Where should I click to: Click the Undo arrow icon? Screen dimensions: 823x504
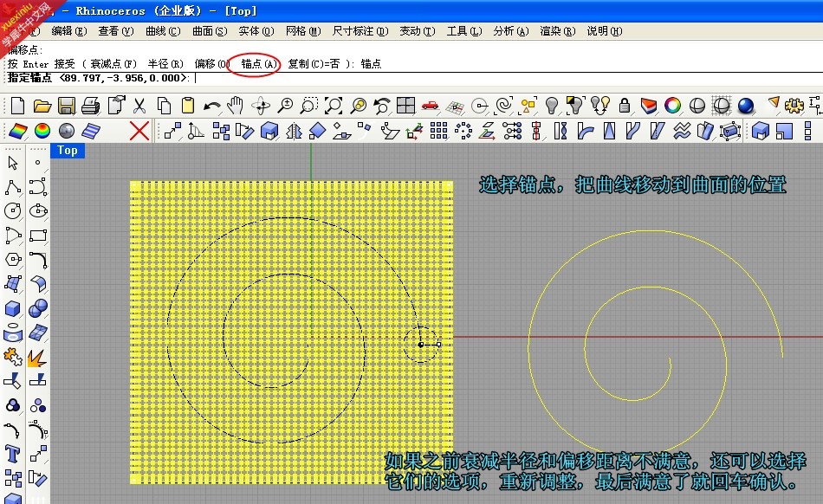point(211,106)
